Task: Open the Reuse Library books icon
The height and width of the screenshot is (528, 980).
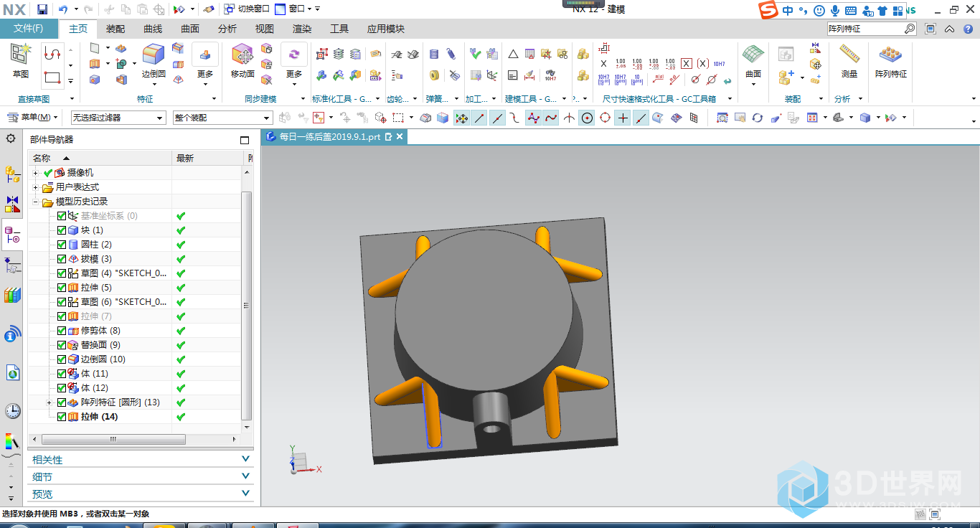Action: click(12, 296)
